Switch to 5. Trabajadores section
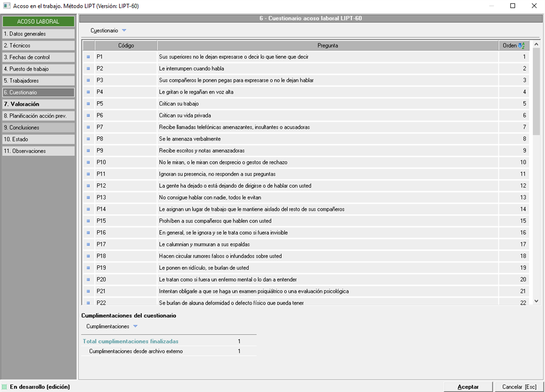This screenshot has height=392, width=545. coord(38,81)
